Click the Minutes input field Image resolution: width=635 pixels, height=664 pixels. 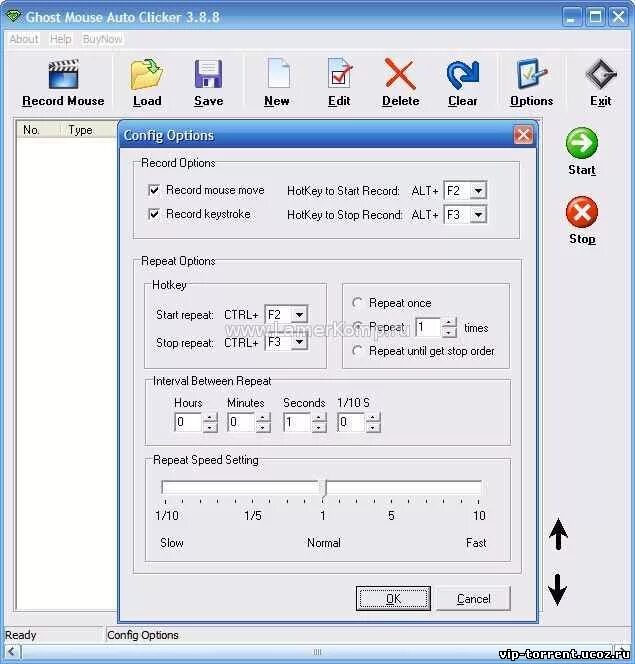(x=241, y=422)
